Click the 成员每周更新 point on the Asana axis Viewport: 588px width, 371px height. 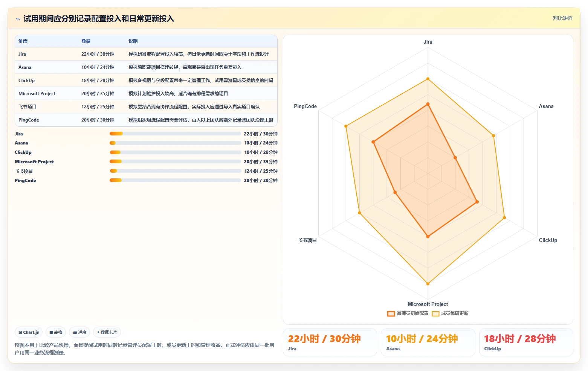coord(494,135)
